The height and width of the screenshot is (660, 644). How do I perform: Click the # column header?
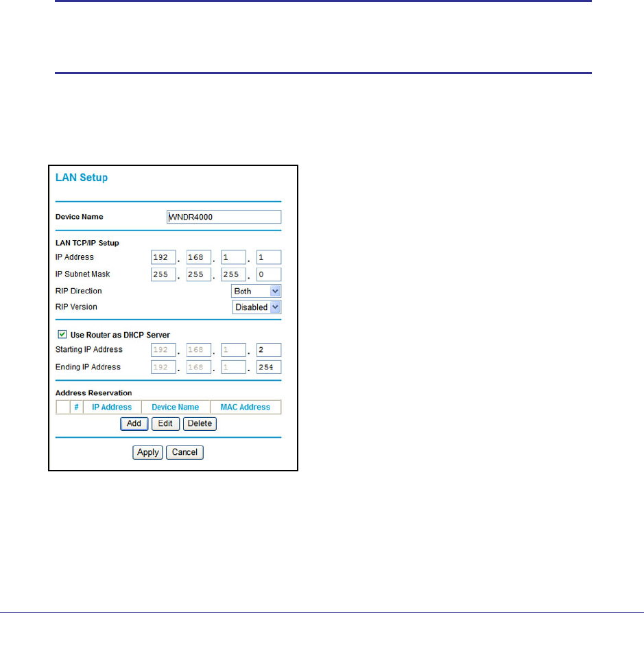[76, 407]
